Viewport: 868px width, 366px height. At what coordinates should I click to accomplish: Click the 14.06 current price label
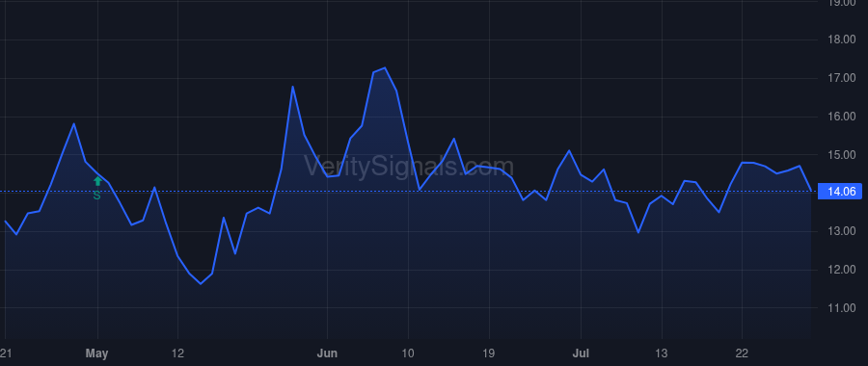pyautogui.click(x=841, y=192)
